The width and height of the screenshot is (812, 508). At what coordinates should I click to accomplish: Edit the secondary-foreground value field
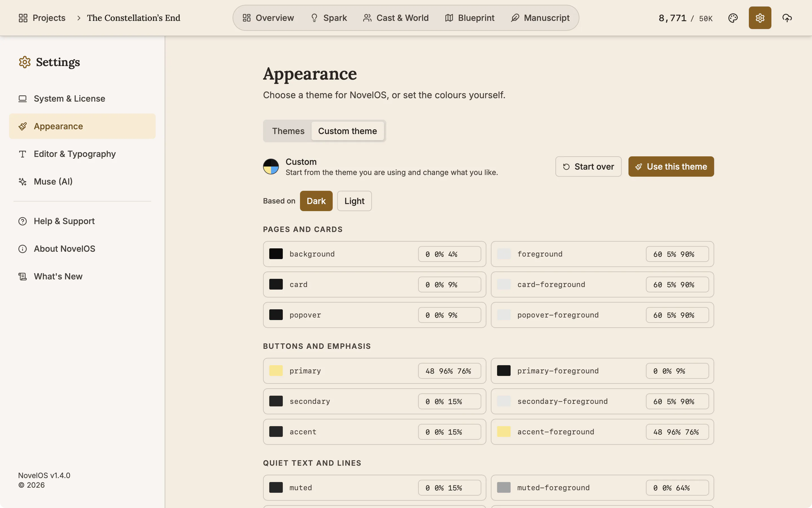(x=677, y=402)
